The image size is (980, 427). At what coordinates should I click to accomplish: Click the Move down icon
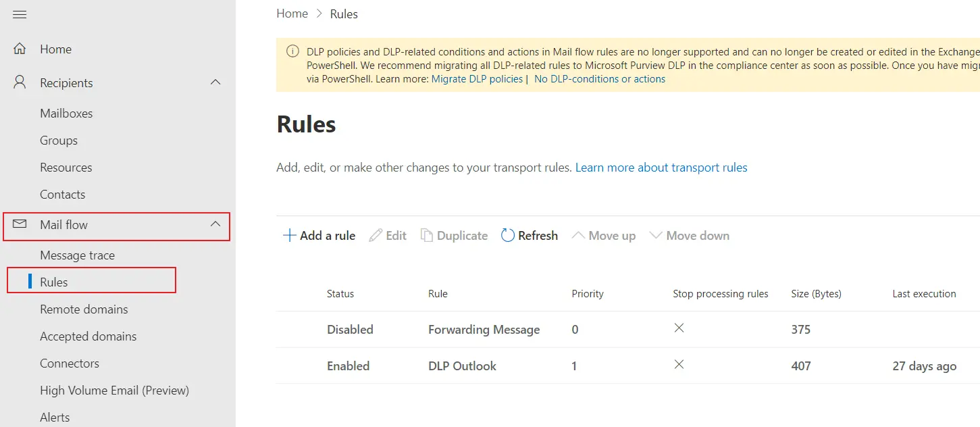pyautogui.click(x=656, y=235)
